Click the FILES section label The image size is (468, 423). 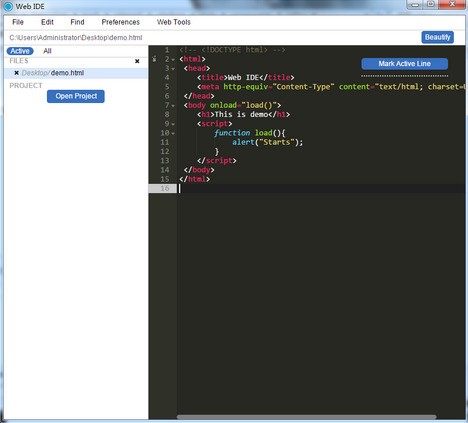19,61
